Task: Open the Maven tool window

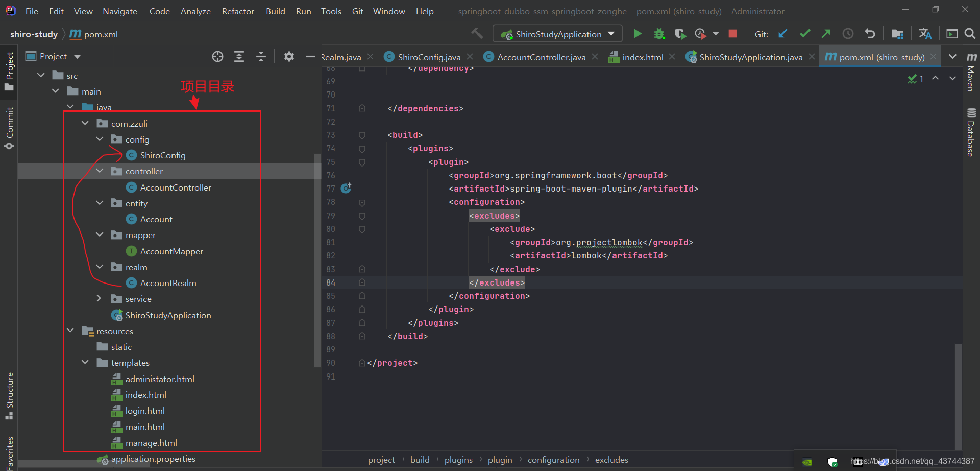Action: 971,72
